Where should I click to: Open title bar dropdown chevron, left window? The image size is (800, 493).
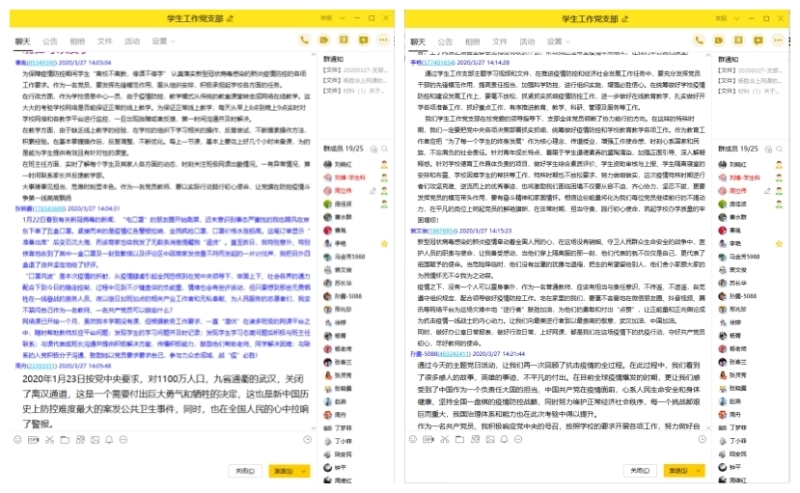pyautogui.click(x=342, y=18)
